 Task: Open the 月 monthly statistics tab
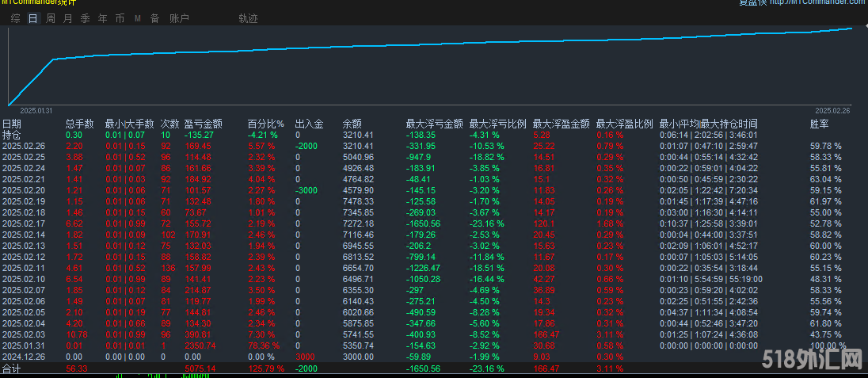click(67, 18)
